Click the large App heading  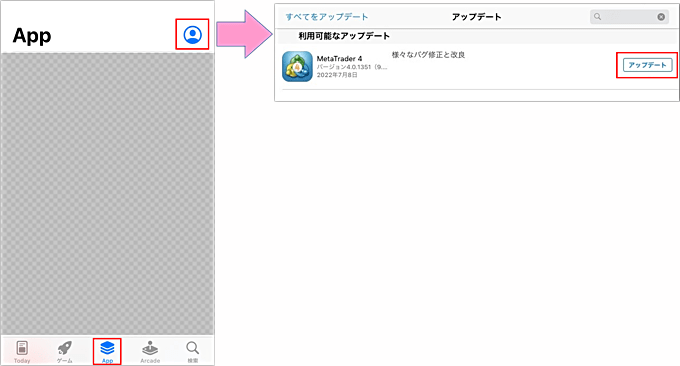[32, 36]
